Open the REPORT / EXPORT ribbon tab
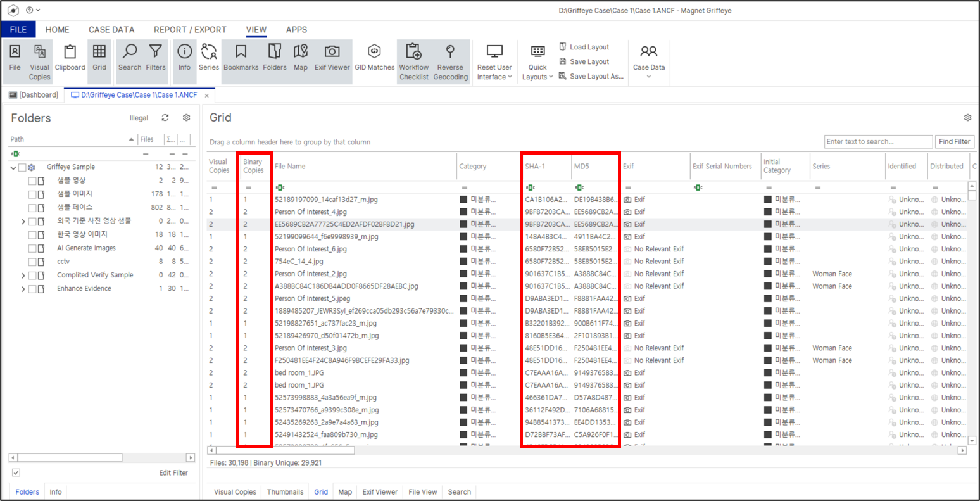This screenshot has height=501, width=980. point(190,30)
